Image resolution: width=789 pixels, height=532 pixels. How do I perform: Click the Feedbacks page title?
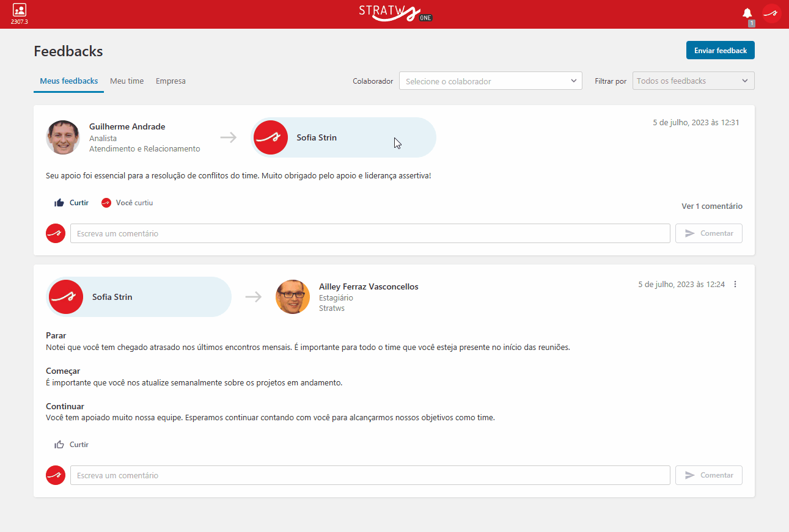pos(68,51)
